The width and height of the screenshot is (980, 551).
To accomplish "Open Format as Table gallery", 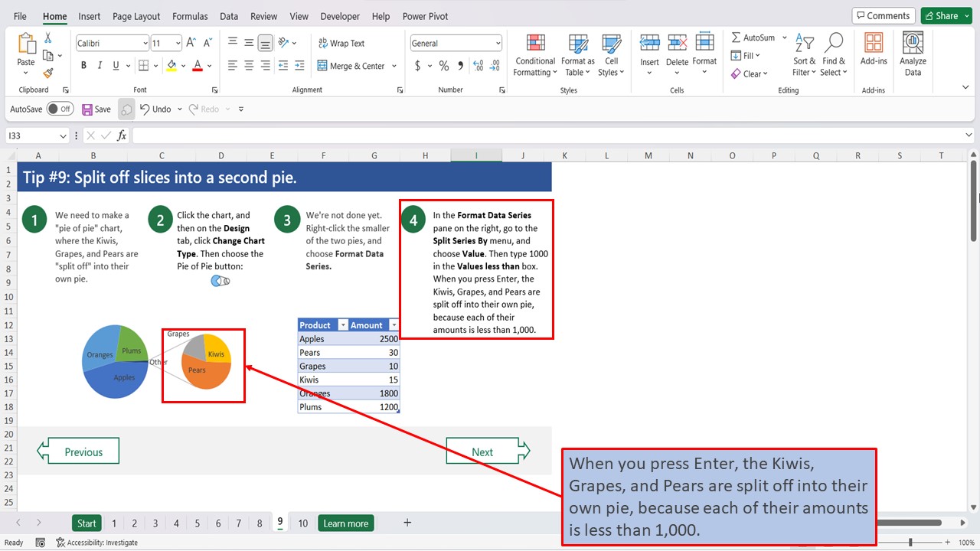I will (578, 55).
